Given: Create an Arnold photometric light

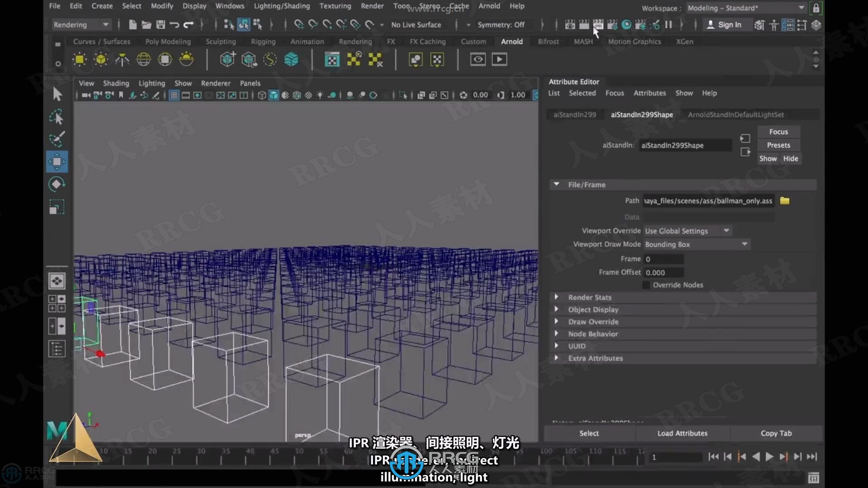Looking at the screenshot, I should point(122,60).
